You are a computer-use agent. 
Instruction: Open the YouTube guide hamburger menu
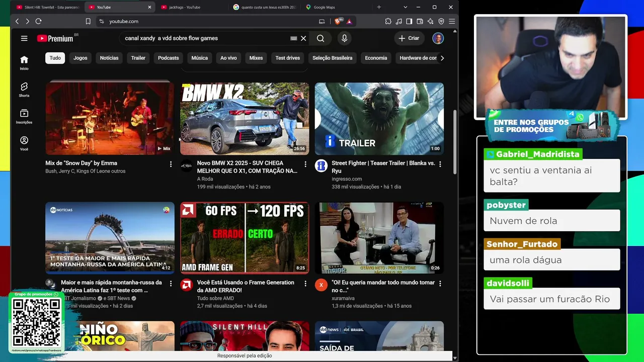point(24,38)
